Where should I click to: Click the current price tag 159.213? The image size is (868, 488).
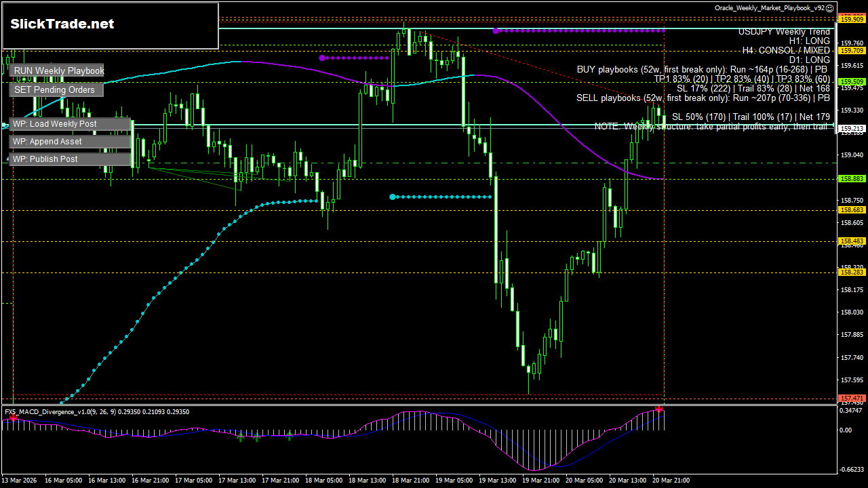click(x=852, y=128)
